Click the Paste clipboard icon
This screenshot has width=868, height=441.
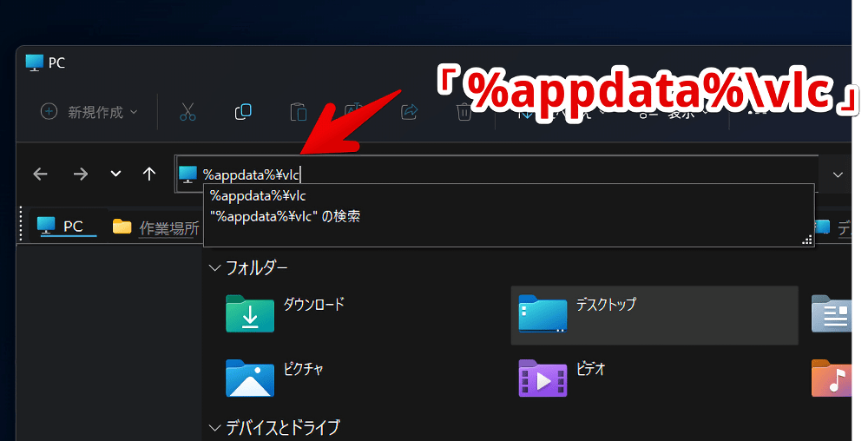299,112
